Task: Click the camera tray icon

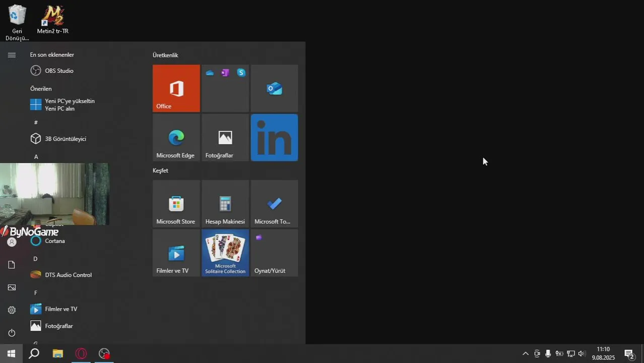Action: (x=537, y=353)
